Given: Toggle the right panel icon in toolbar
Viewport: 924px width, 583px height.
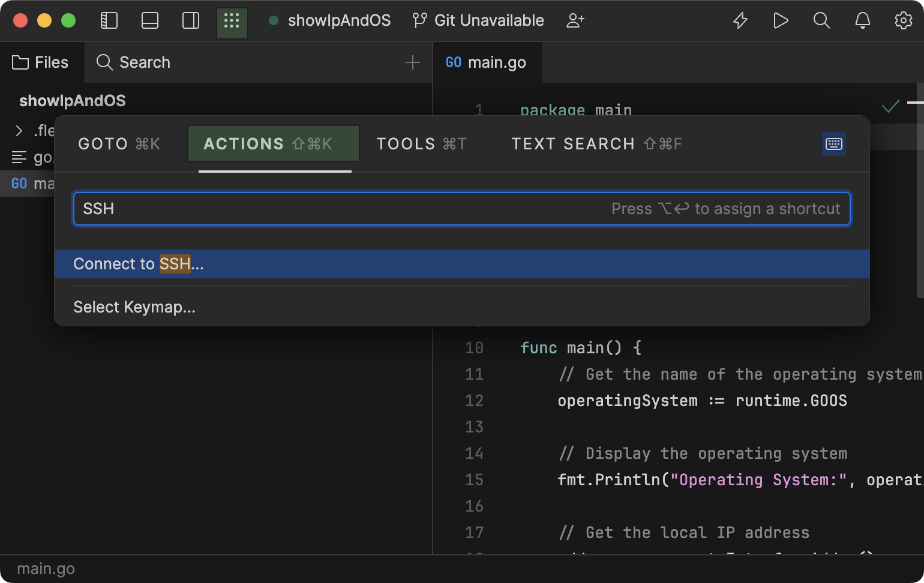Looking at the screenshot, I should [190, 20].
